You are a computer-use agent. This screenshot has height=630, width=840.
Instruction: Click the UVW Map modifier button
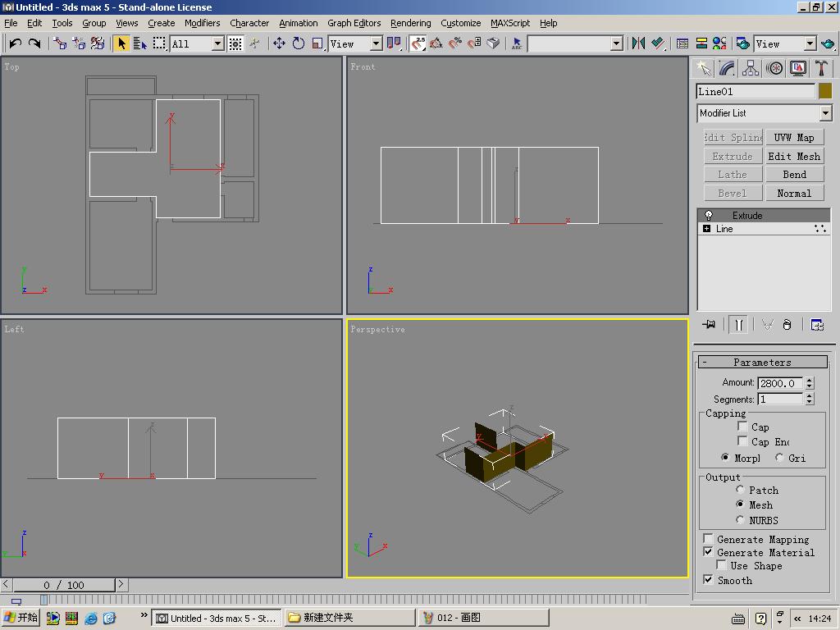[794, 138]
